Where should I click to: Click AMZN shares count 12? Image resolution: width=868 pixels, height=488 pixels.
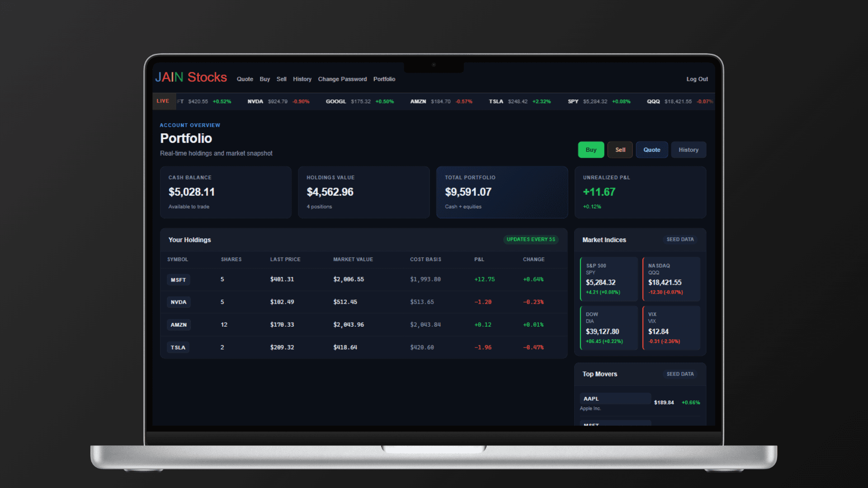tap(224, 324)
